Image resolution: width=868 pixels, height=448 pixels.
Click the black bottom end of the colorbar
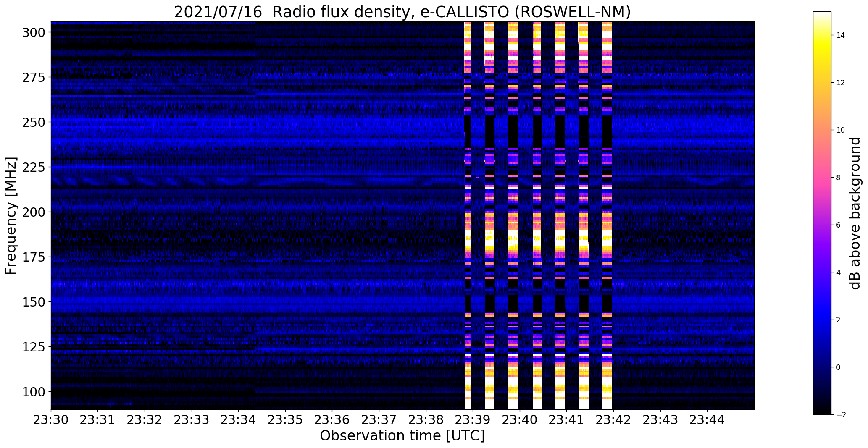point(822,411)
